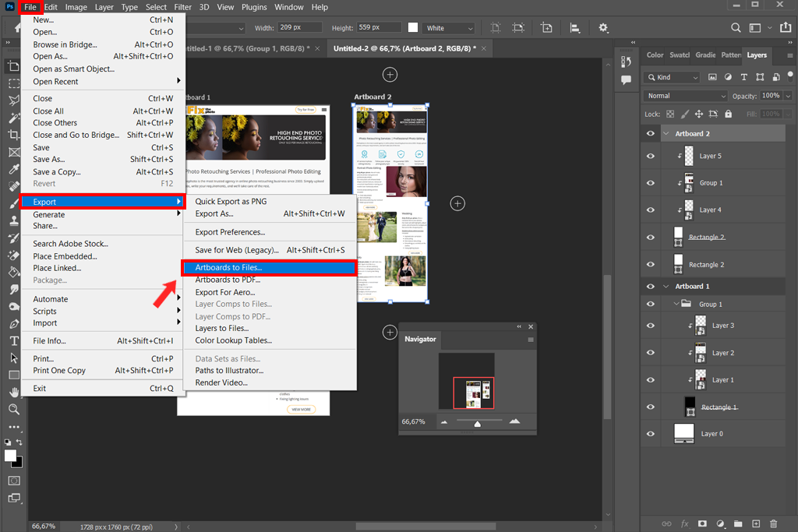Select the Frame tool
This screenshot has width=798, height=532.
click(x=14, y=152)
